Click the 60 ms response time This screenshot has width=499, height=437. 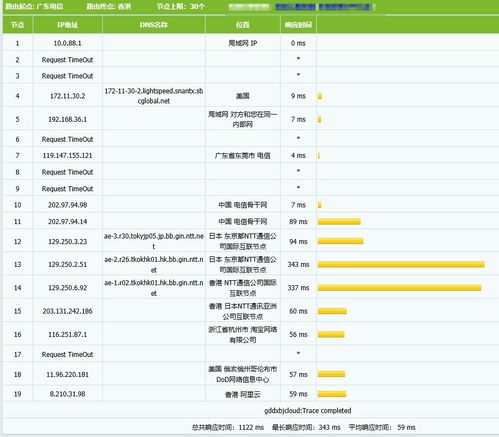click(298, 311)
